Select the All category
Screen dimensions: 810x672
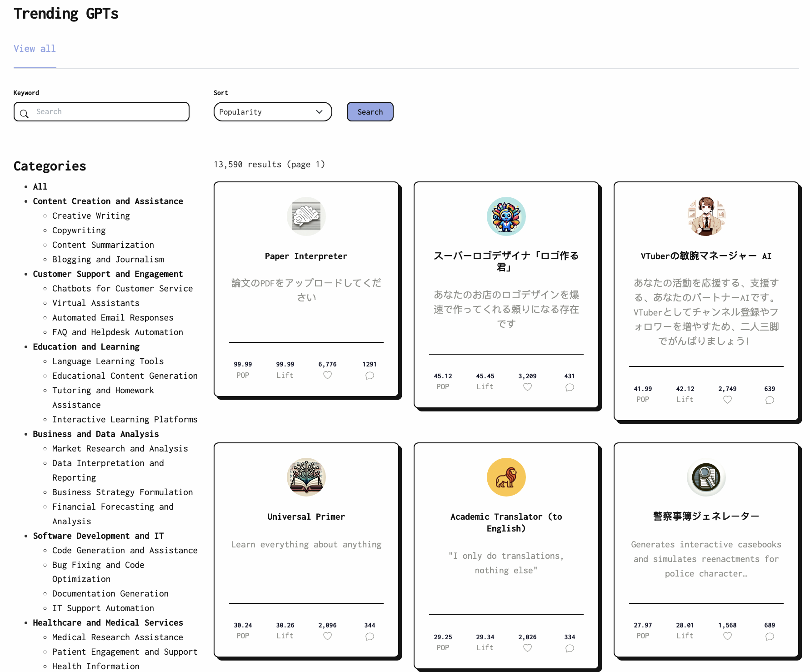pos(40,186)
